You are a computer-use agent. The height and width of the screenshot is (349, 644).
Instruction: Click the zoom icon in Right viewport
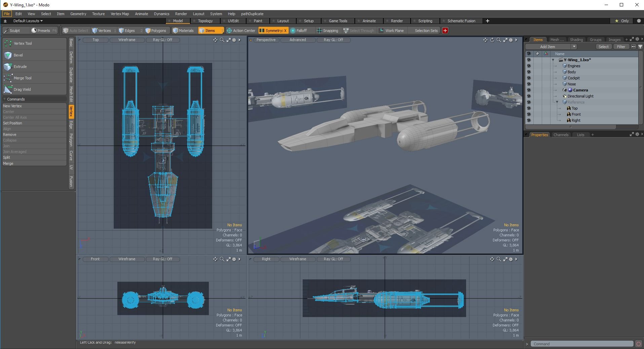[x=499, y=259]
